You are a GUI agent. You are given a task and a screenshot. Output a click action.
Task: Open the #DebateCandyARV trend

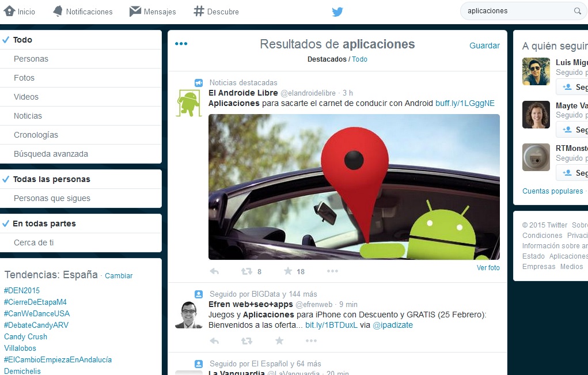pos(36,325)
